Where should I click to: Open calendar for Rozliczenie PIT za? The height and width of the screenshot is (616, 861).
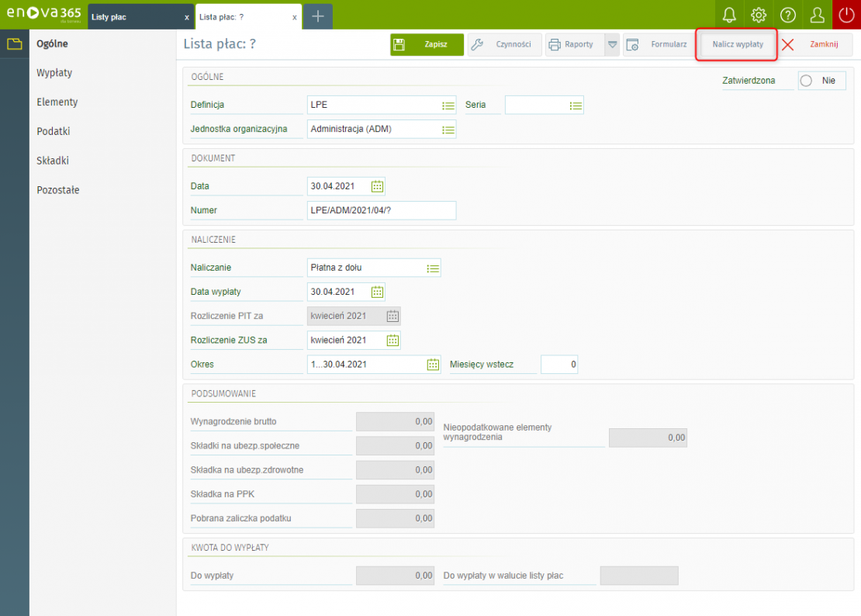[x=392, y=316]
